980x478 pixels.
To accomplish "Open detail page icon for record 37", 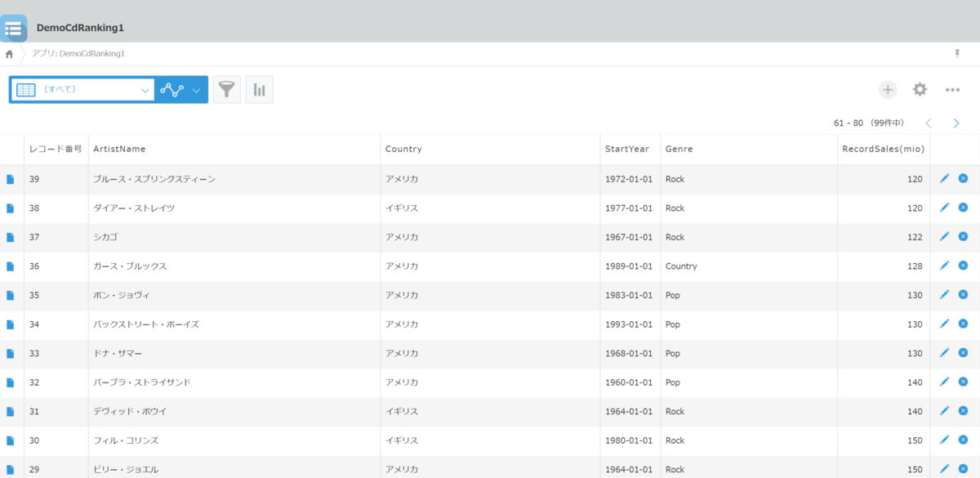I will click(11, 237).
